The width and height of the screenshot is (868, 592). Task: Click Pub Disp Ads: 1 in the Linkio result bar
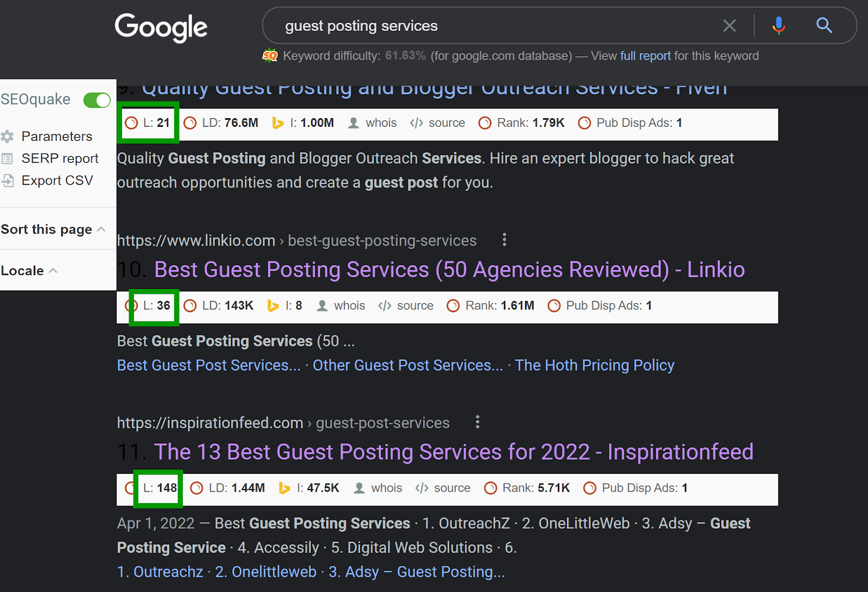pyautogui.click(x=600, y=306)
